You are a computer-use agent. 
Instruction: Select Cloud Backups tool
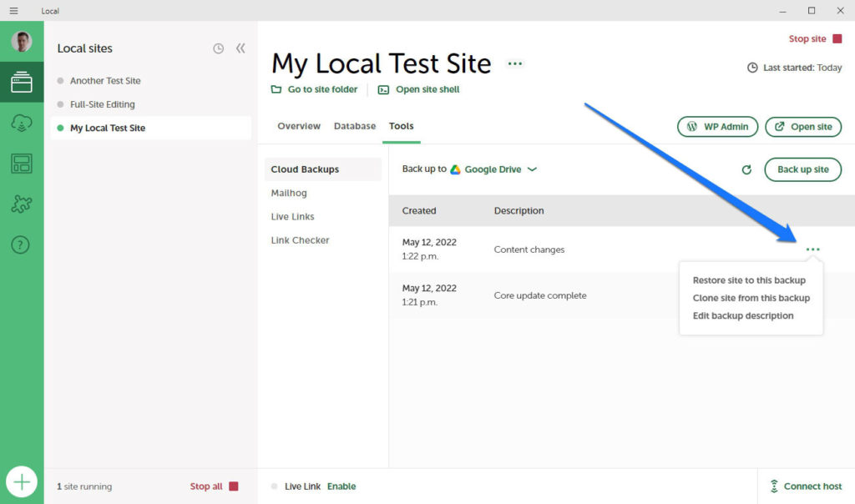click(x=323, y=169)
